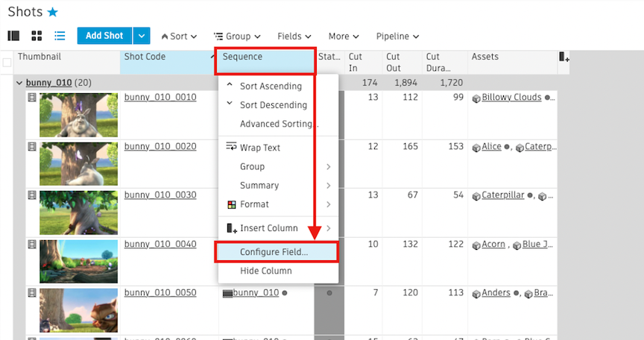644x340 pixels.
Task: Switch to thumbnail grid view
Action: click(x=37, y=36)
